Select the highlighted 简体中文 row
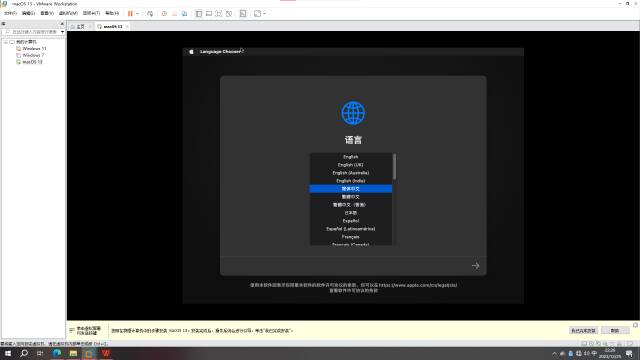640x360 pixels. tap(351, 189)
